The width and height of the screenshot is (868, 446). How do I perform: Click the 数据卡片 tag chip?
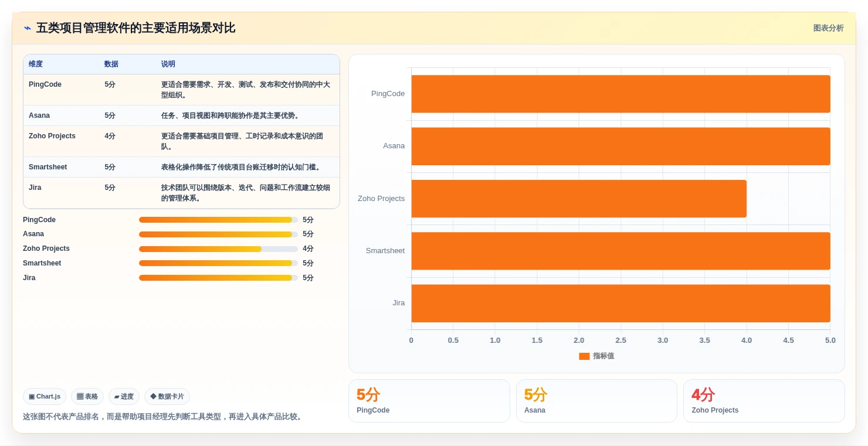pos(167,397)
